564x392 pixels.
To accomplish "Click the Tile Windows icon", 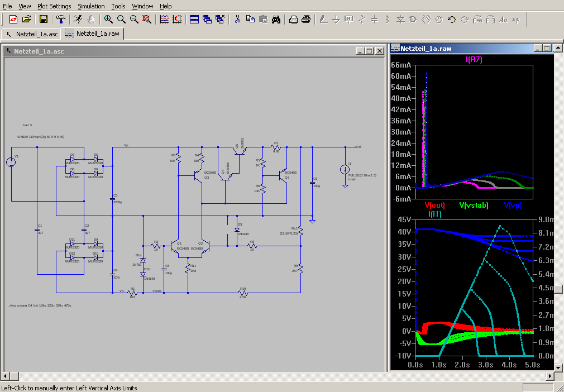I will coord(194,20).
